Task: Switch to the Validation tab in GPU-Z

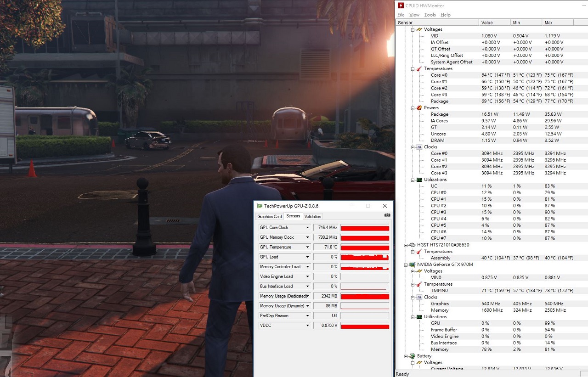Action: [313, 216]
